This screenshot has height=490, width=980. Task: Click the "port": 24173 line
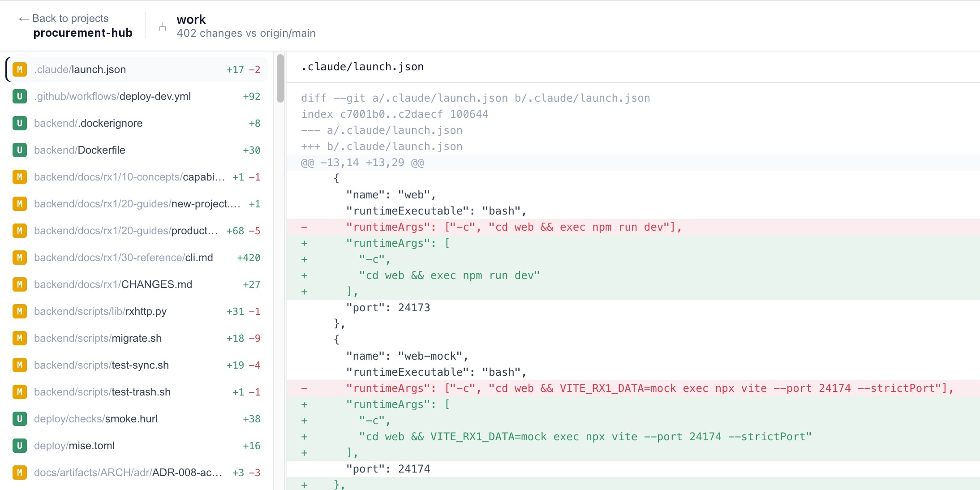point(633,308)
